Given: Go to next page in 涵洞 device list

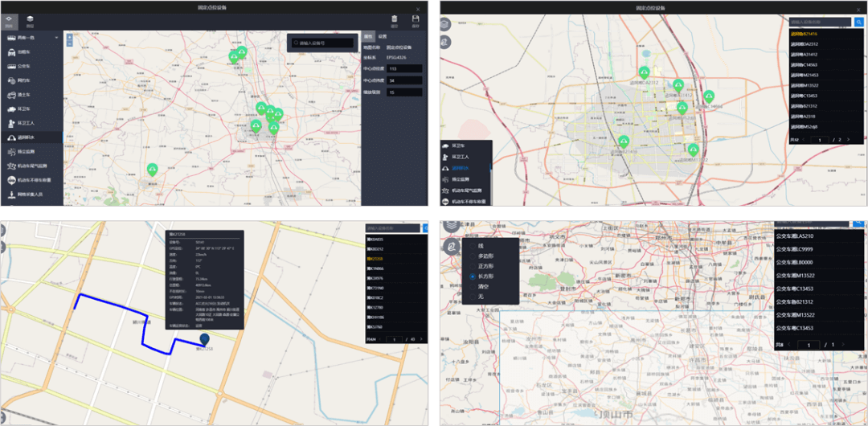Looking at the screenshot, I should click(848, 140).
